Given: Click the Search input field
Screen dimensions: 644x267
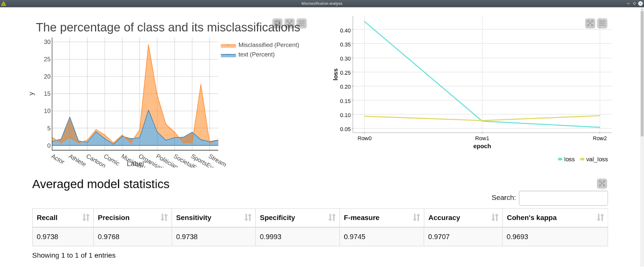Looking at the screenshot, I should 563,198.
